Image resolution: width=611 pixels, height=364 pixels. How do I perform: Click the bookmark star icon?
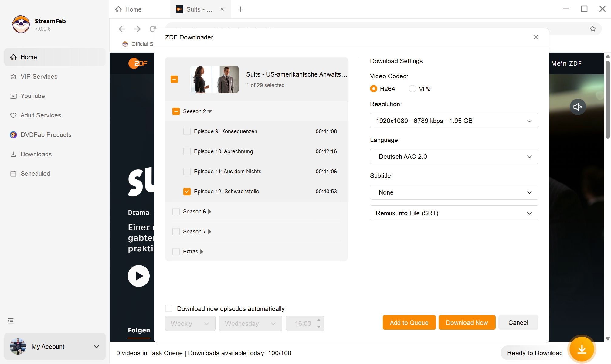[592, 29]
